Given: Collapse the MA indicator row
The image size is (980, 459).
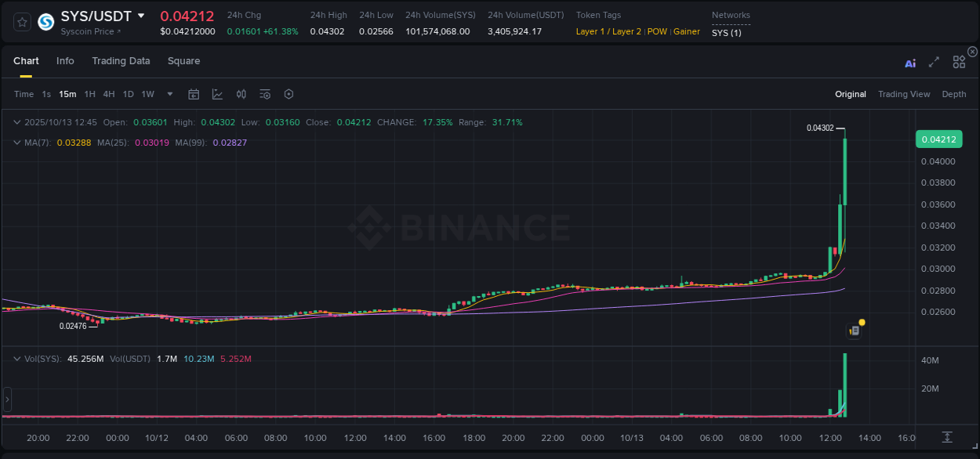Looking at the screenshot, I should [x=16, y=143].
